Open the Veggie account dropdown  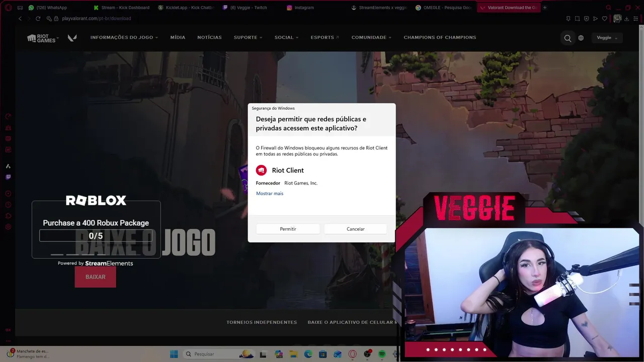[607, 38]
